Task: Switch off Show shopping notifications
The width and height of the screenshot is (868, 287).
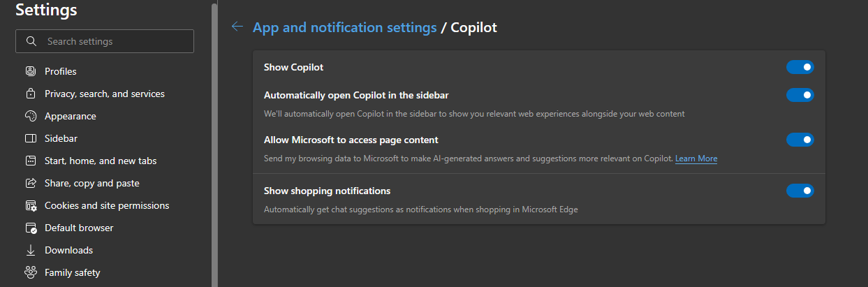Action: pyautogui.click(x=800, y=191)
